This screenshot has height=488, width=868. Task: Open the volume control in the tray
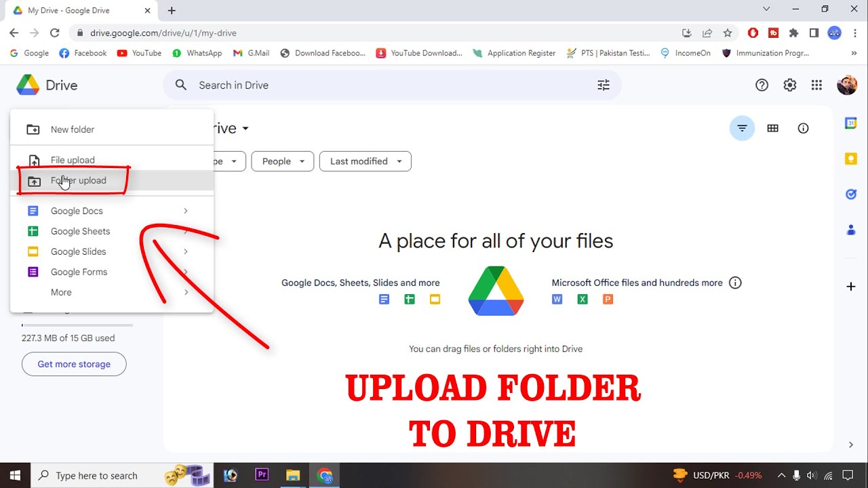tap(812, 475)
